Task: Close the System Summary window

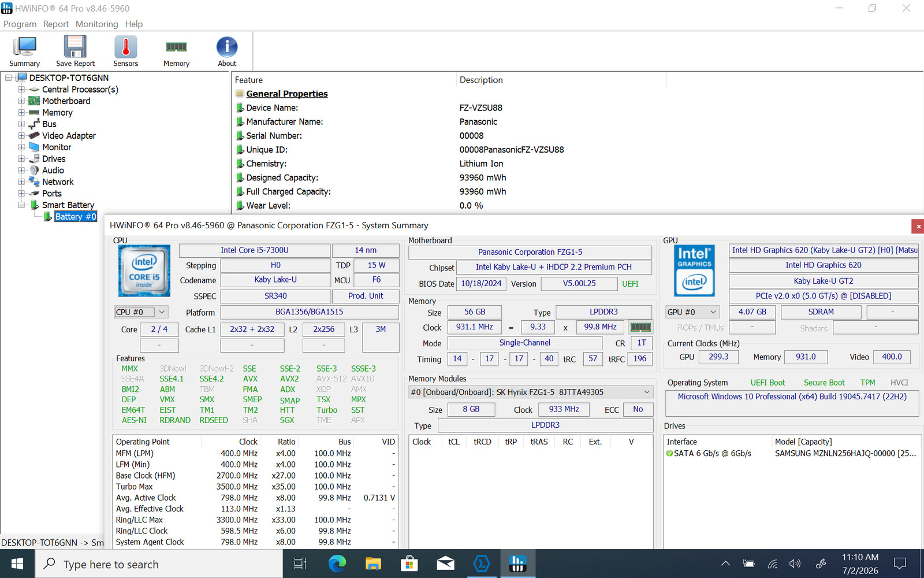Action: click(x=918, y=226)
